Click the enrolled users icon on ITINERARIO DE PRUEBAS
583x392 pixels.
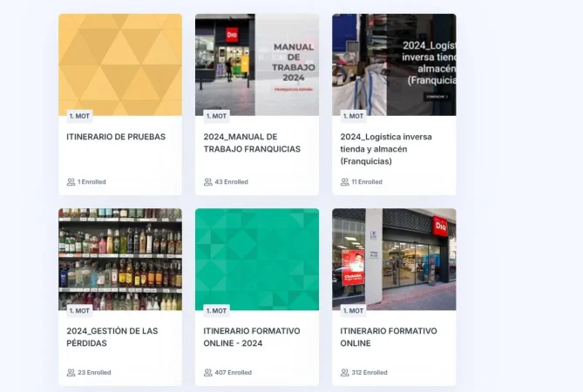tap(71, 182)
